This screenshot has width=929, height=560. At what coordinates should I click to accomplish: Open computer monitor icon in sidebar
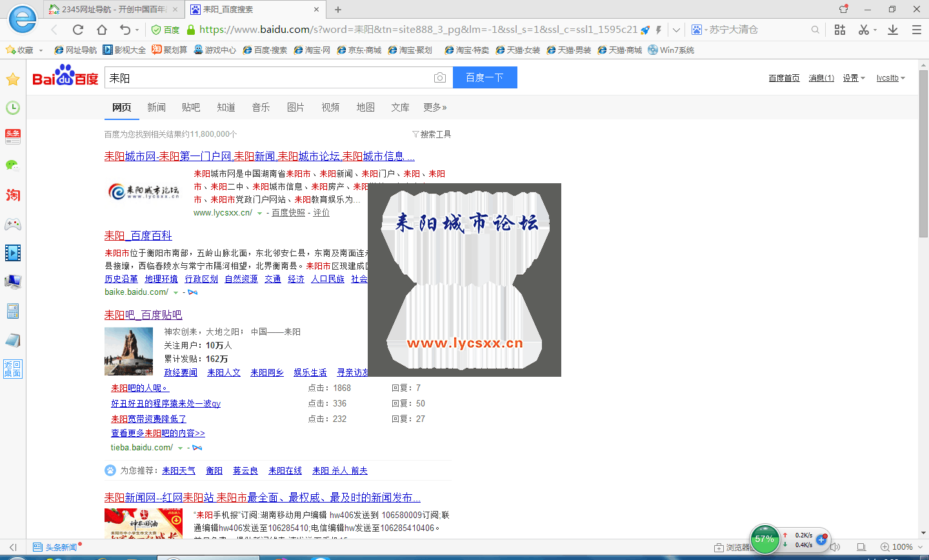(x=13, y=282)
